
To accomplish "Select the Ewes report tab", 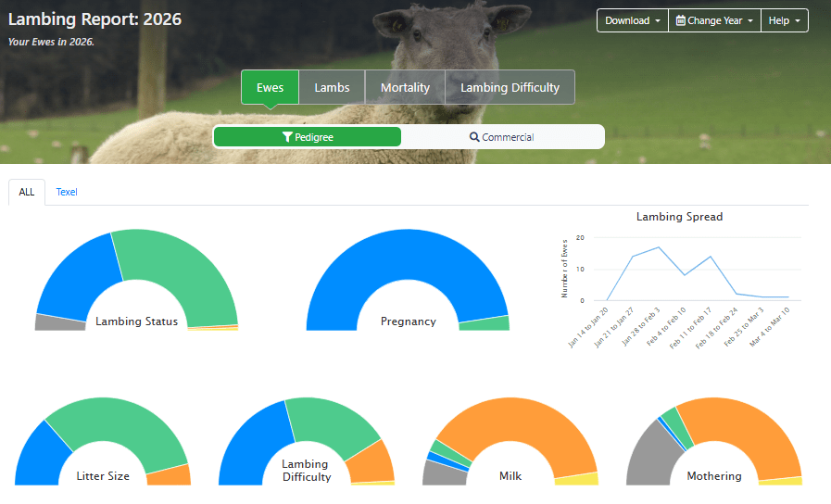I will tap(270, 87).
